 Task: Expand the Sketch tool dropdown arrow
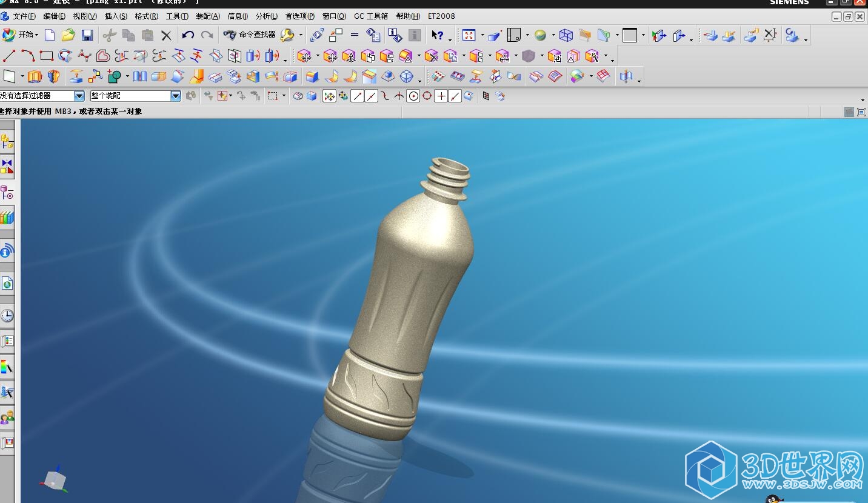[22, 77]
